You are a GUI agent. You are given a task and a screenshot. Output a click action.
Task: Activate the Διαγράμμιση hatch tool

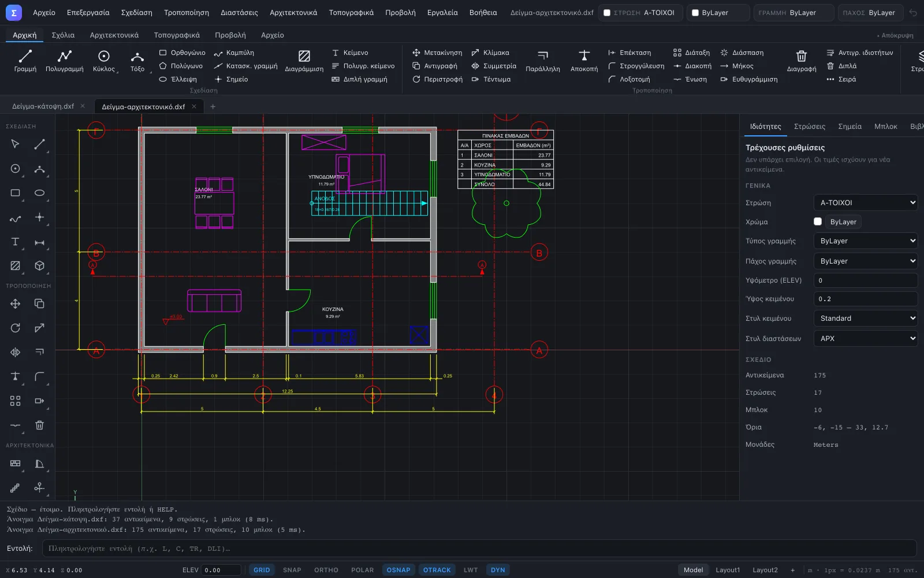(304, 61)
